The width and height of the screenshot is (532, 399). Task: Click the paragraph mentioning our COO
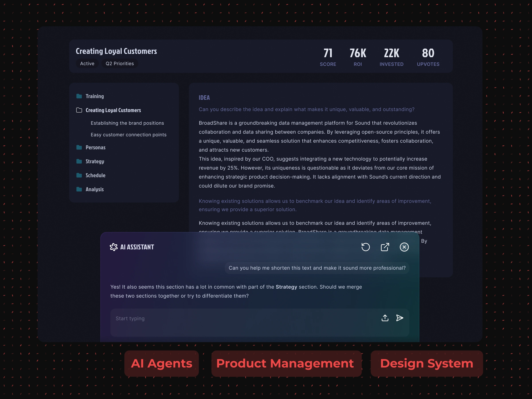point(320,172)
